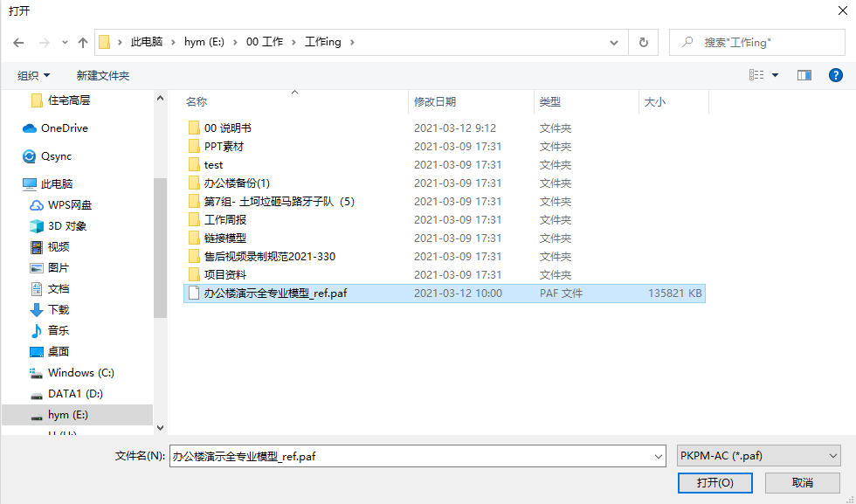Viewport: 856px width, 504px height.
Task: Open more view options dropdown arrow
Action: (x=776, y=75)
